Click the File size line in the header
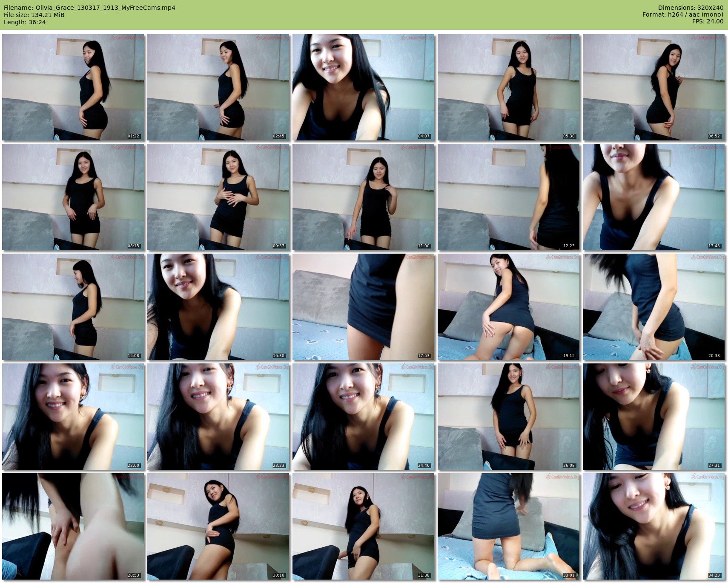 pyautogui.click(x=34, y=15)
